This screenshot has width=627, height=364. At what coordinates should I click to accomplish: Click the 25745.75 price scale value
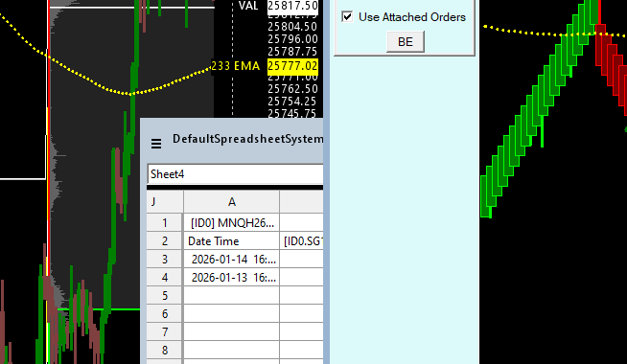[291, 113]
